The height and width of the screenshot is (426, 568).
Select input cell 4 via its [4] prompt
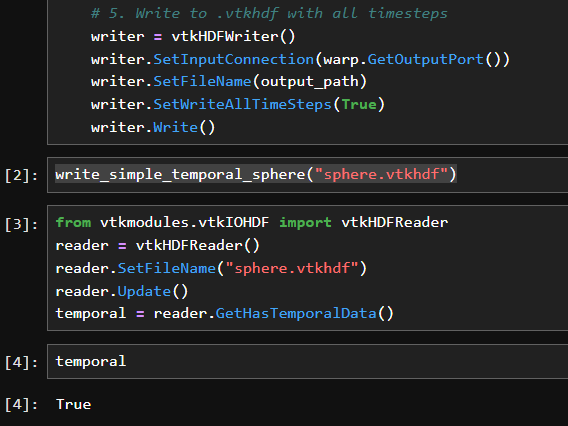point(21,362)
